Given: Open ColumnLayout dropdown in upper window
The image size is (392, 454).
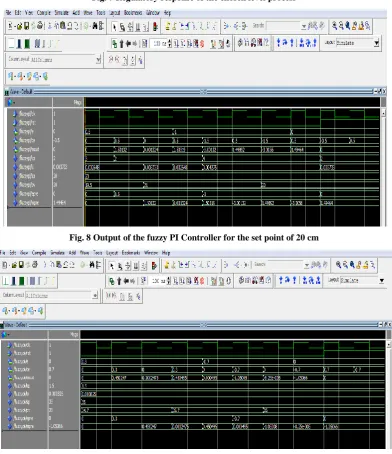Looking at the screenshot, I should [98, 59].
